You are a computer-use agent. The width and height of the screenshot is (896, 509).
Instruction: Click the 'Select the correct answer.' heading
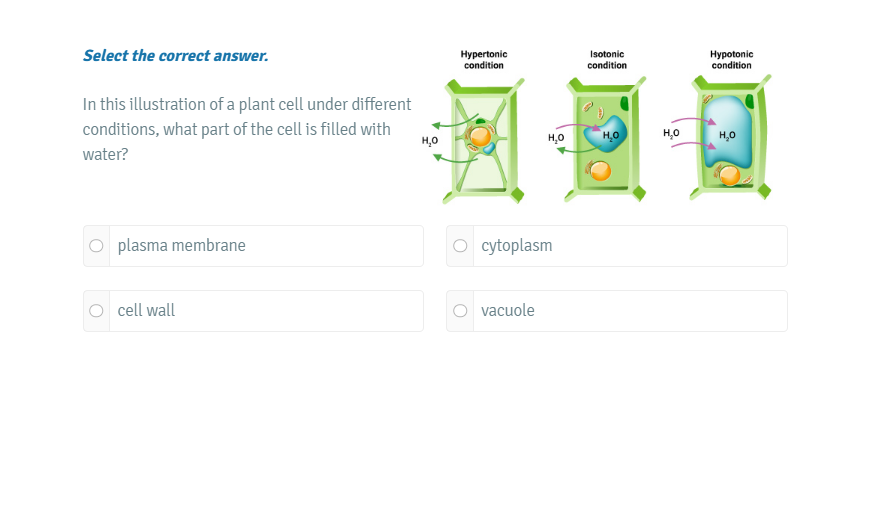tap(175, 56)
